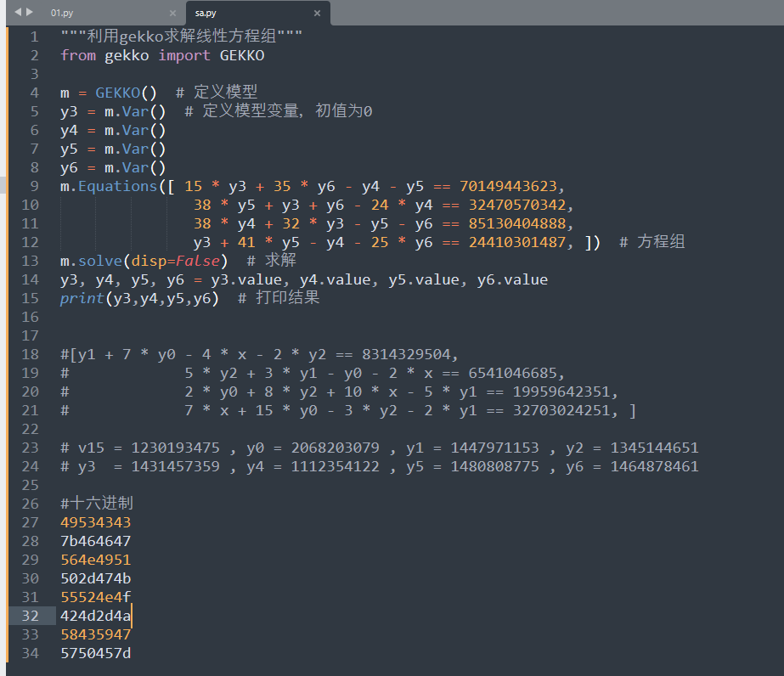Click the docstring on line 1
Viewport: 784px width, 676px height.
tap(181, 36)
